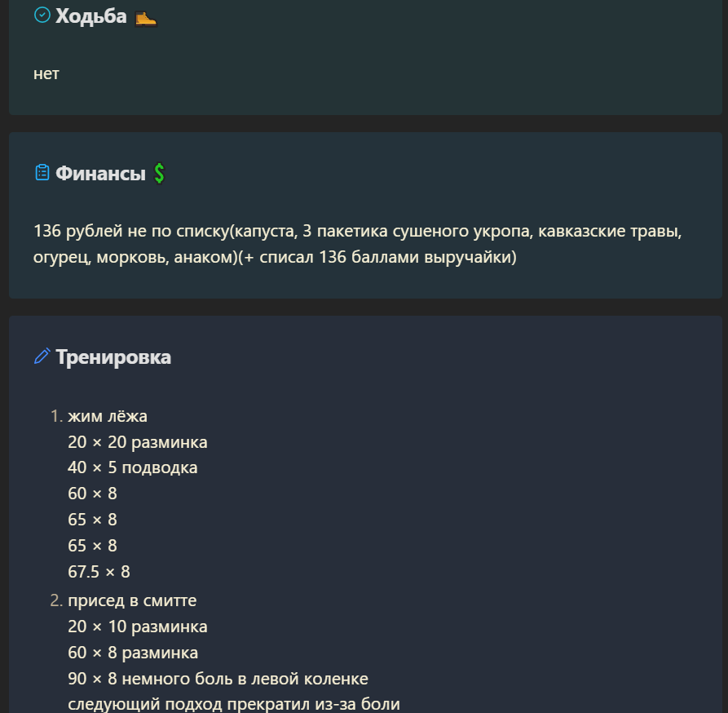The height and width of the screenshot is (713, 728).
Task: Click the line '20 × 20 разминка'
Action: (x=138, y=442)
